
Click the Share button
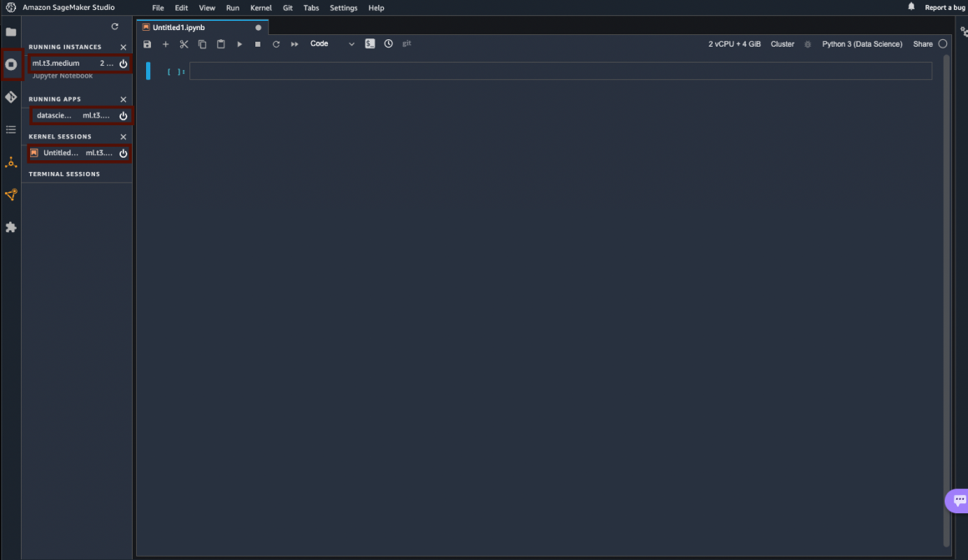click(922, 44)
